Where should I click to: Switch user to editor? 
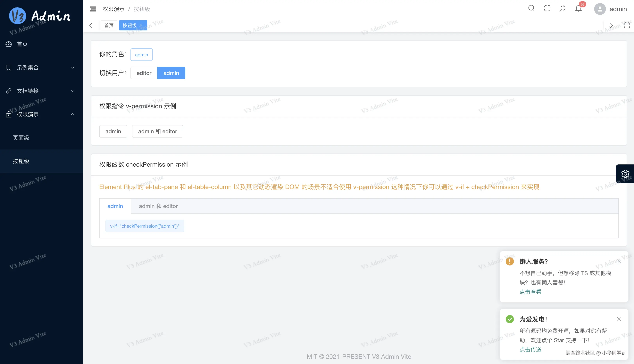[x=144, y=73]
